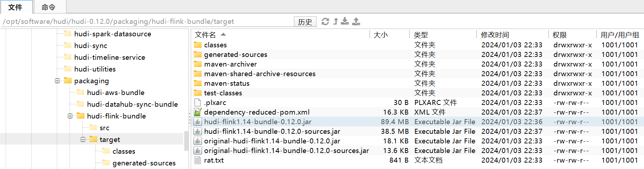Select hudi-datahub-sync-bundle in the tree
Viewport: 644px width, 169px height.
coord(132,104)
